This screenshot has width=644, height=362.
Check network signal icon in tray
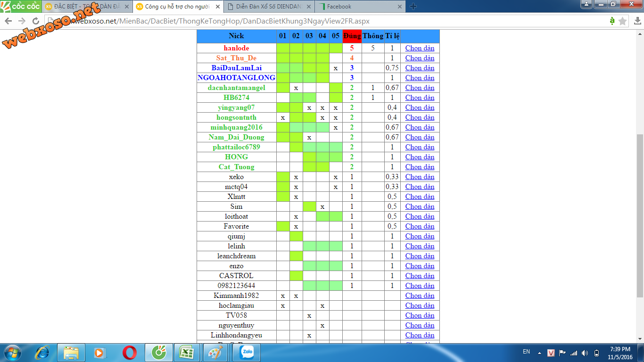tap(574, 353)
